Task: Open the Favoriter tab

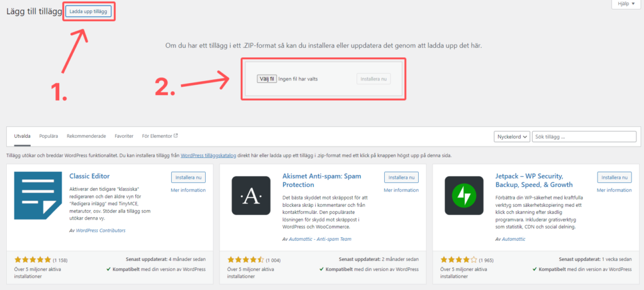Action: 124,136
